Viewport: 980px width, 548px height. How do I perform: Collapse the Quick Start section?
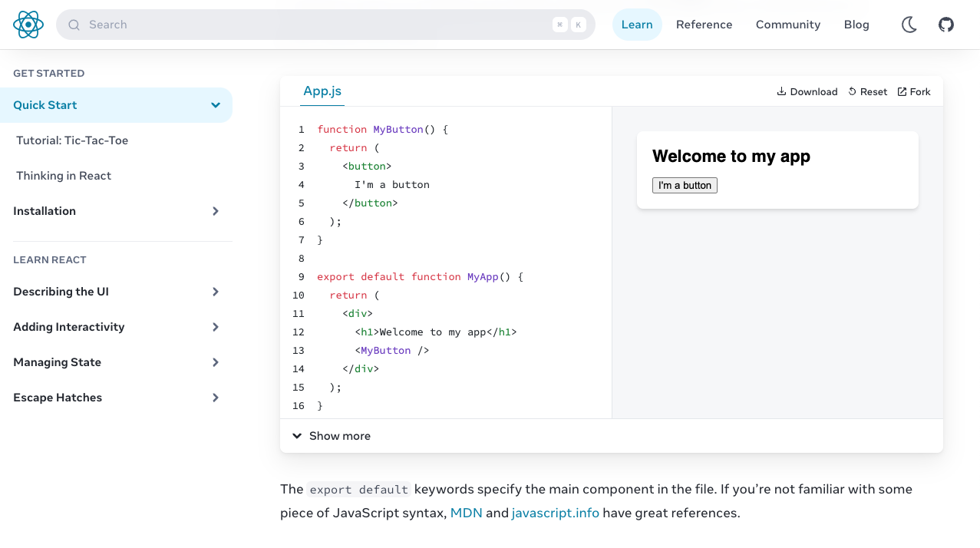(215, 105)
